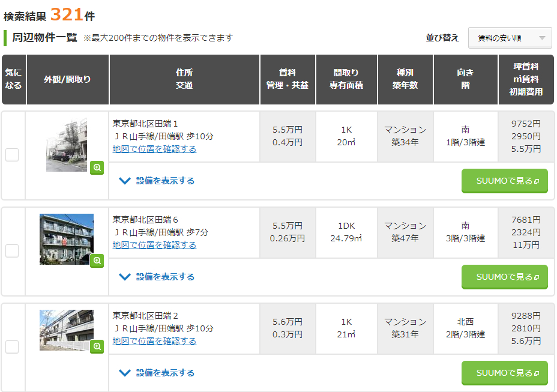
Task: Click external-link icon on third SUUMO button
Action: tap(537, 373)
